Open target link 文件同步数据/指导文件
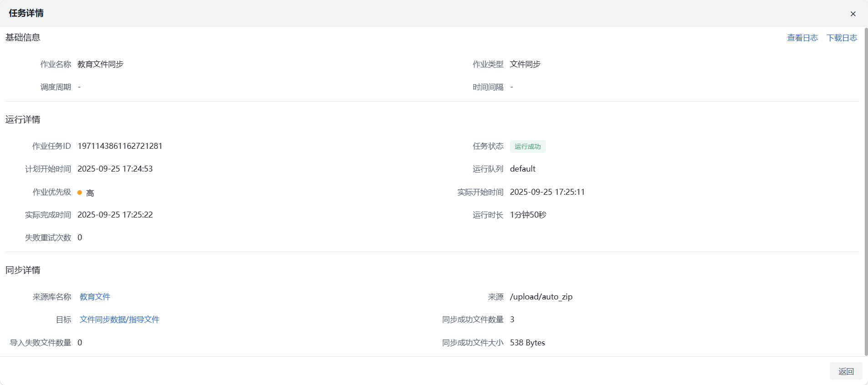The height and width of the screenshot is (385, 868). (x=119, y=319)
